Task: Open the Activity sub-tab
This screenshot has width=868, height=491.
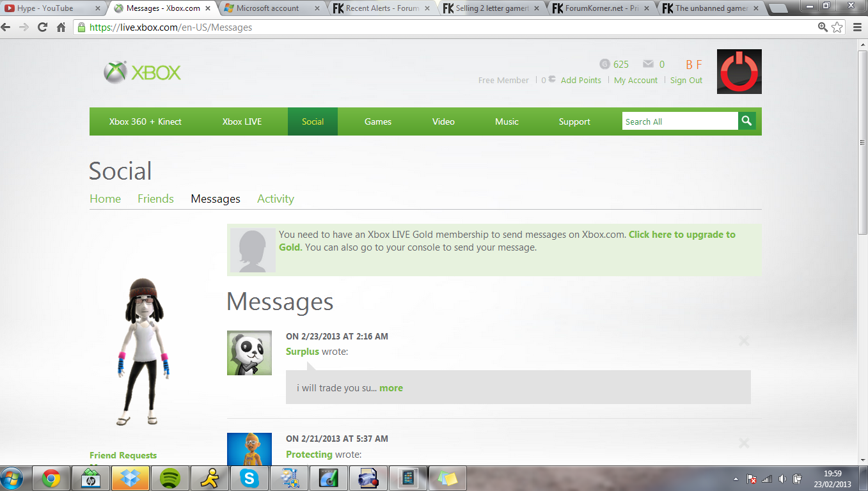Action: click(276, 199)
